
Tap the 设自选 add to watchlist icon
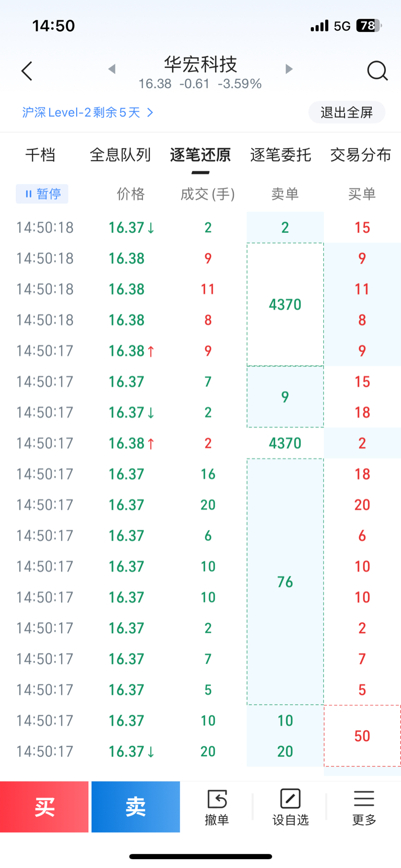pos(290,806)
